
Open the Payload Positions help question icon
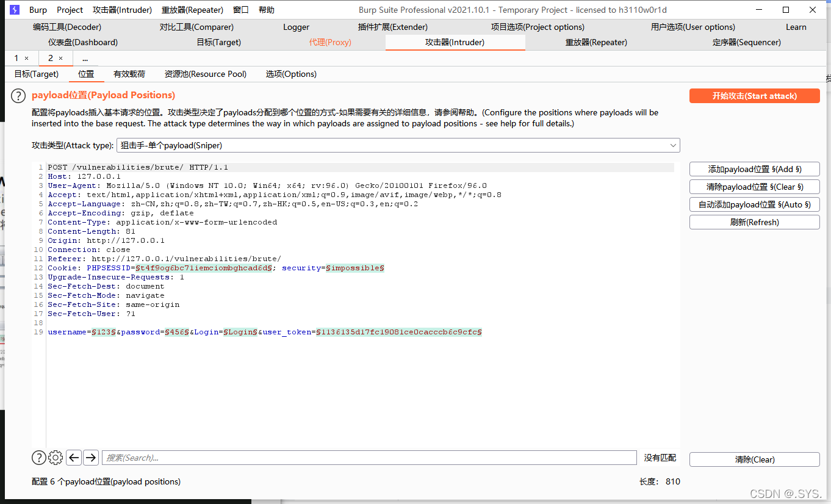tap(19, 96)
